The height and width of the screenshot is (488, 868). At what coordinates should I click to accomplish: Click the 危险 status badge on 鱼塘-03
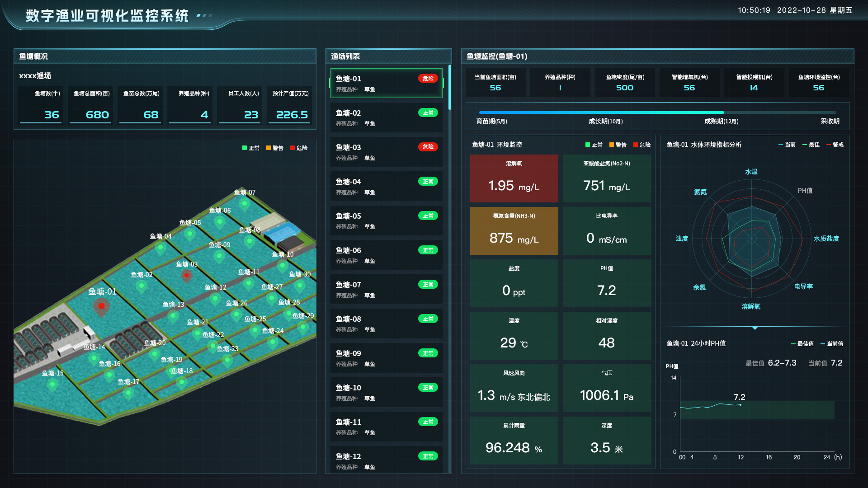coord(428,147)
